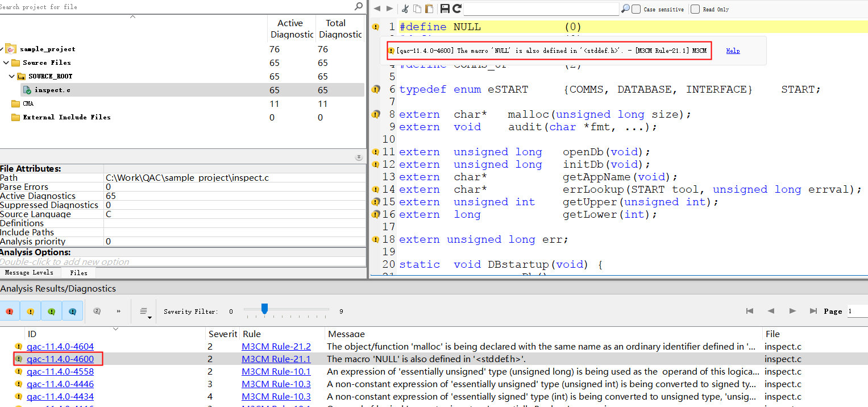
Task: Enable the Case sensitive checkbox
Action: pos(636,9)
